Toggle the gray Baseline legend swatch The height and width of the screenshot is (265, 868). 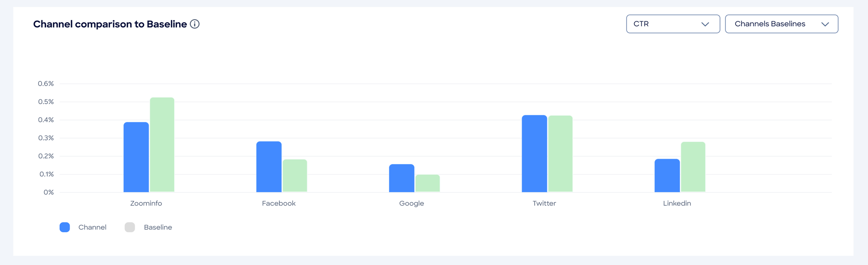click(x=130, y=227)
